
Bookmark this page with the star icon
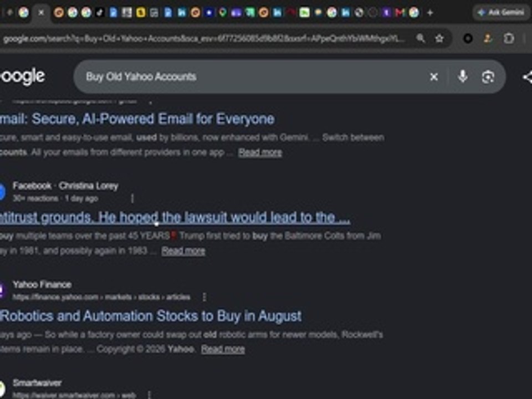(439, 38)
